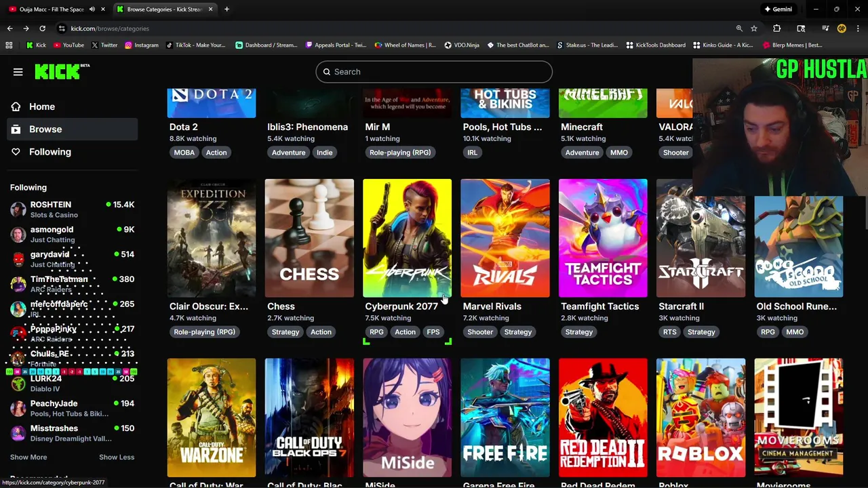The width and height of the screenshot is (868, 488).
Task: Click RTS tag under Starcraft II
Action: tap(669, 332)
